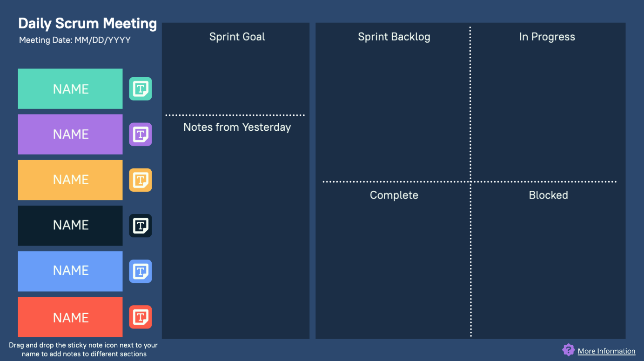Click the teal sticky note icon
644x361 pixels.
tap(140, 89)
